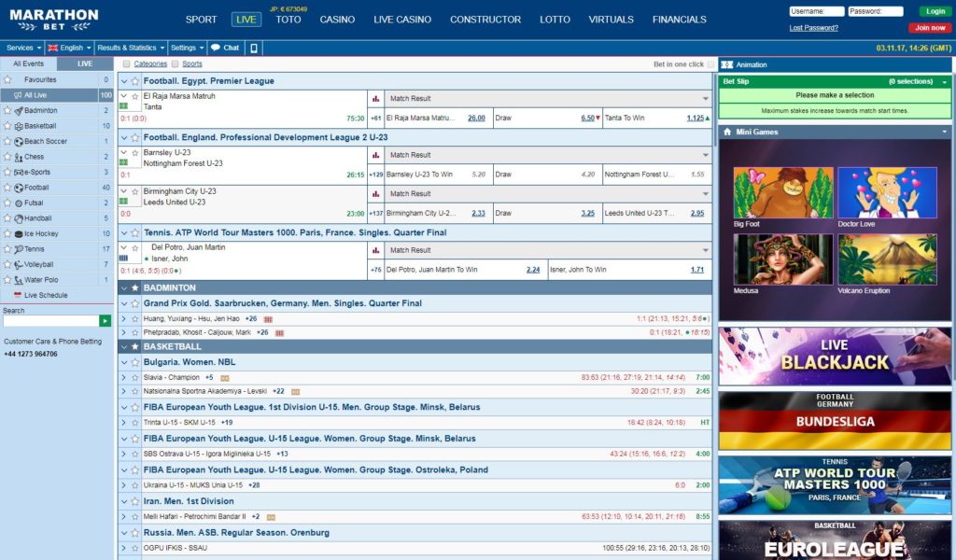Click the Volleyball icon in sidebar

19,264
